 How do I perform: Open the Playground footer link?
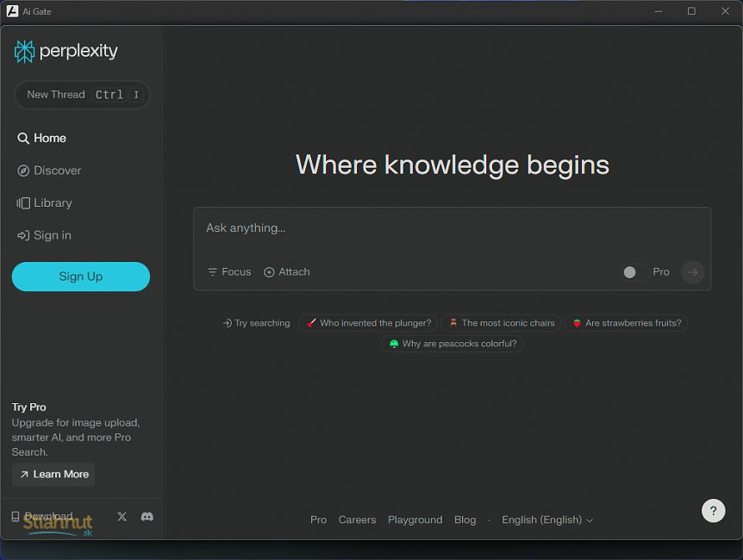click(x=415, y=520)
